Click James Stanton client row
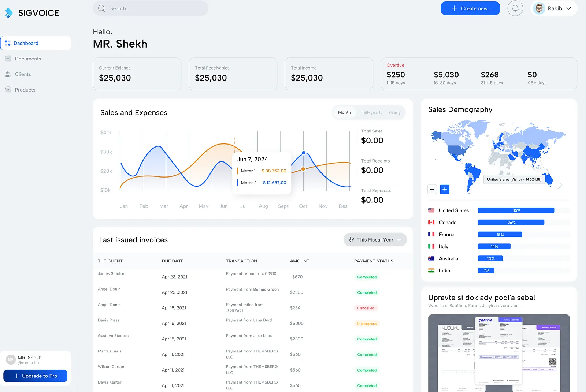 tap(253, 277)
